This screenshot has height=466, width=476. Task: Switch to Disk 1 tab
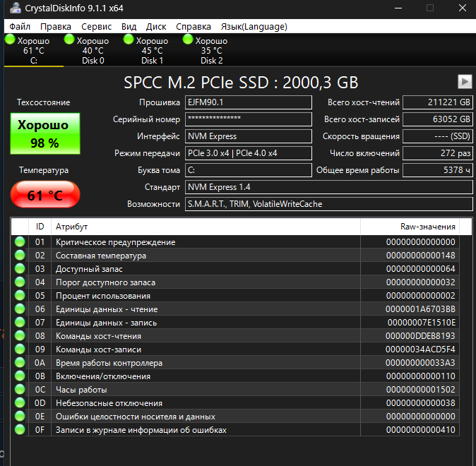click(152, 50)
